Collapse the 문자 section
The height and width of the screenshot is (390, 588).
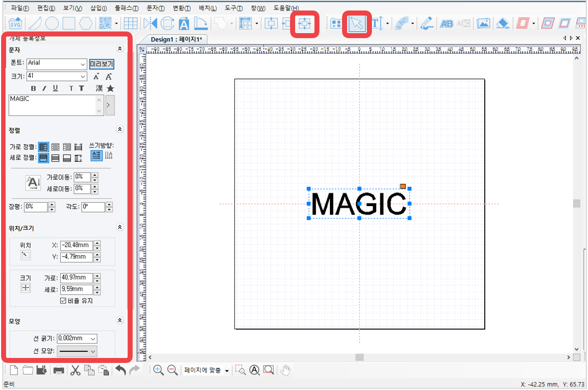point(119,49)
